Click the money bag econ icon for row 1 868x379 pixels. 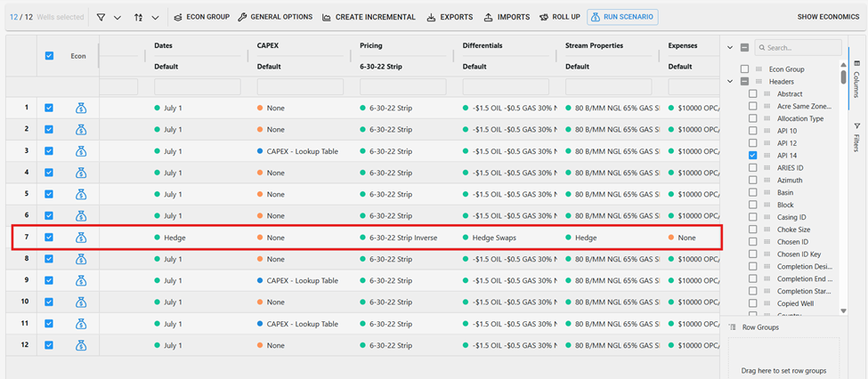pos(80,108)
